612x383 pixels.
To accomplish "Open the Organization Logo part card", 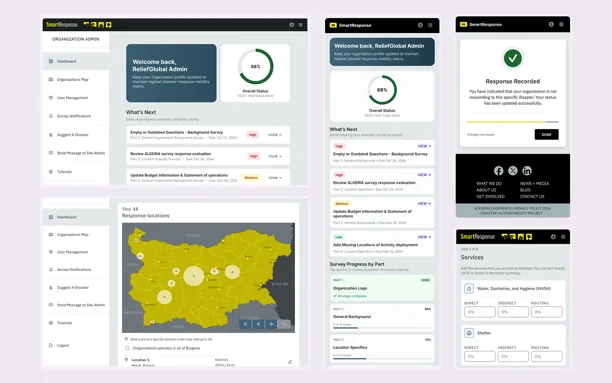I will click(382, 288).
